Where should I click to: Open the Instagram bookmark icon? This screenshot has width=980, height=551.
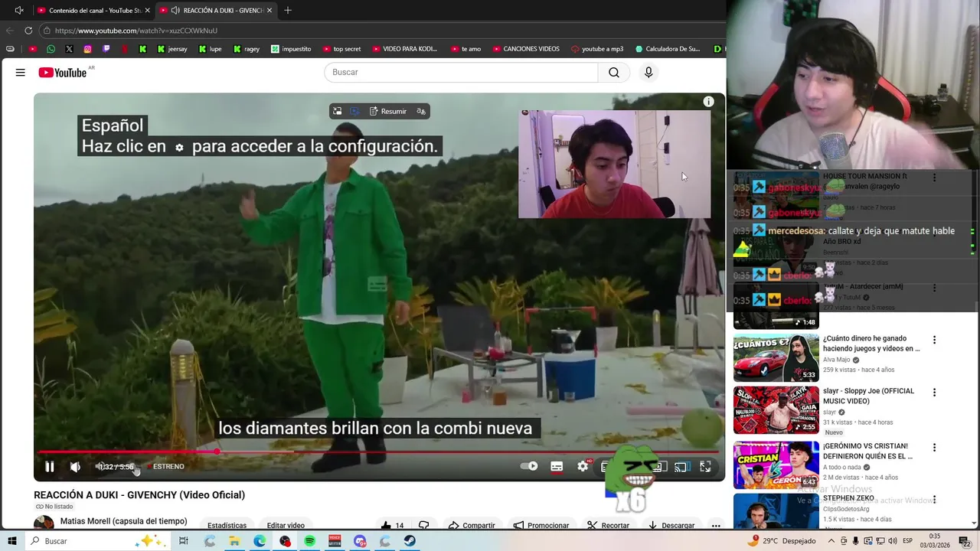pyautogui.click(x=88, y=49)
